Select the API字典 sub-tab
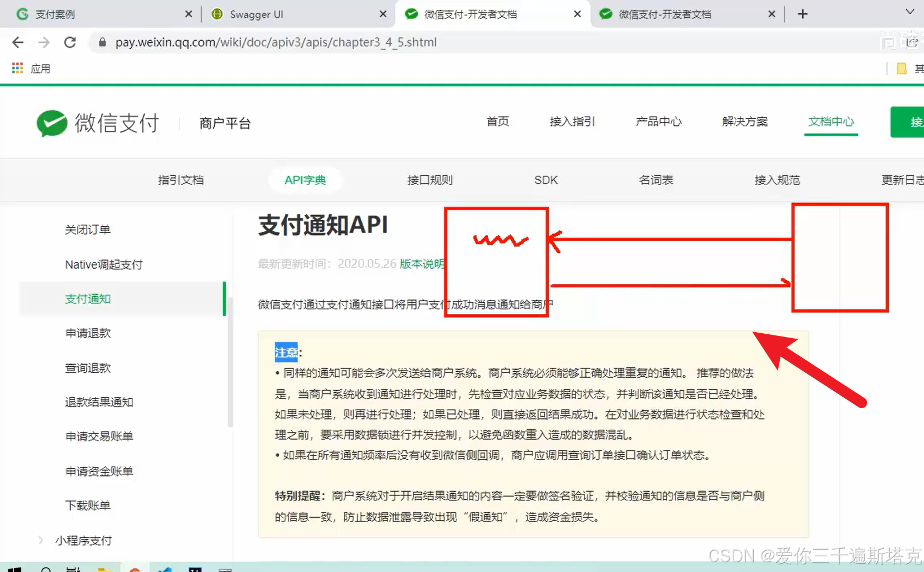The height and width of the screenshot is (572, 924). (x=305, y=180)
